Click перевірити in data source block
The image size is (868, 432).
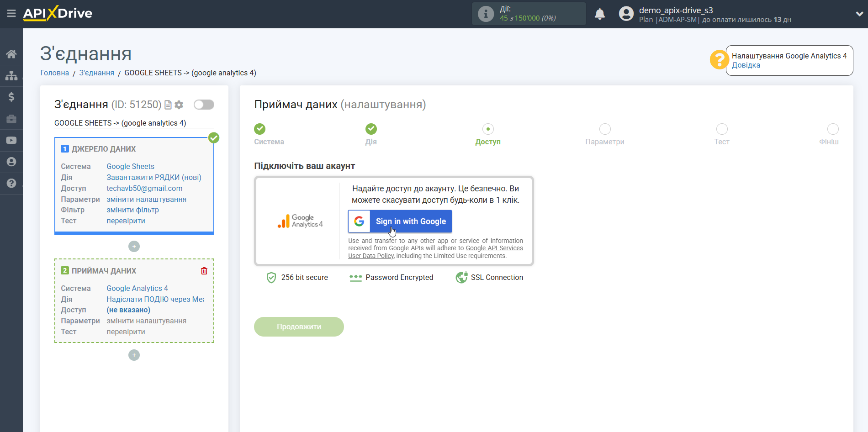[126, 221]
